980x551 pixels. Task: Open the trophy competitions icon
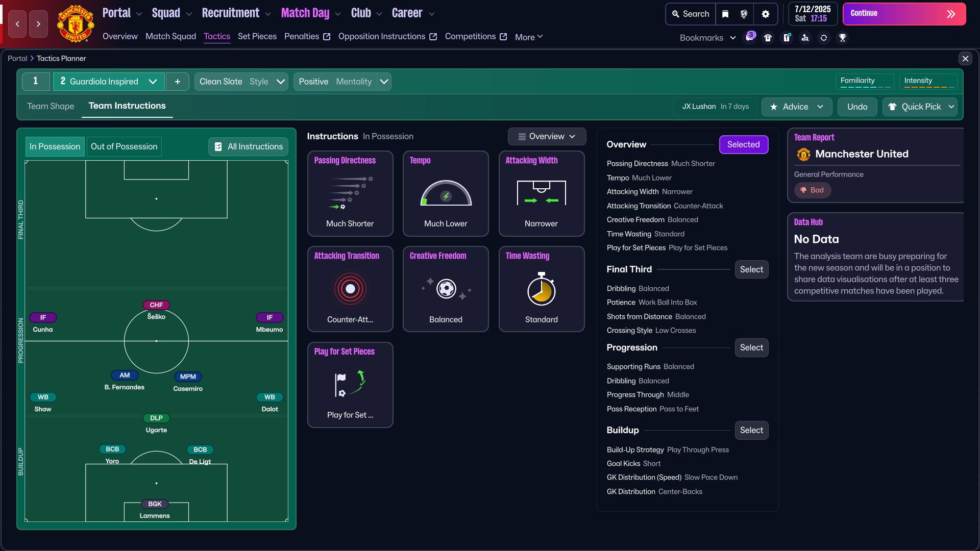pyautogui.click(x=843, y=38)
